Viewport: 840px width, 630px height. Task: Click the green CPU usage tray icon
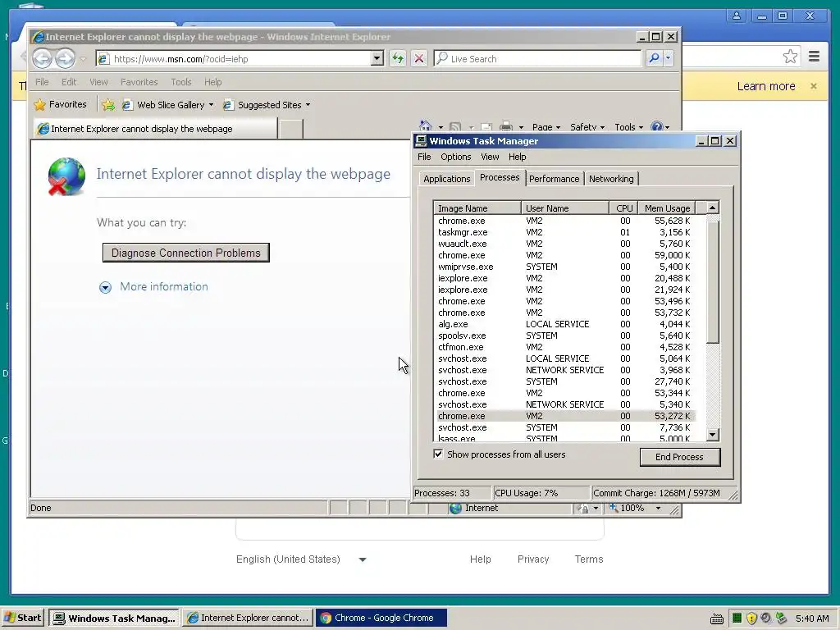click(x=737, y=619)
